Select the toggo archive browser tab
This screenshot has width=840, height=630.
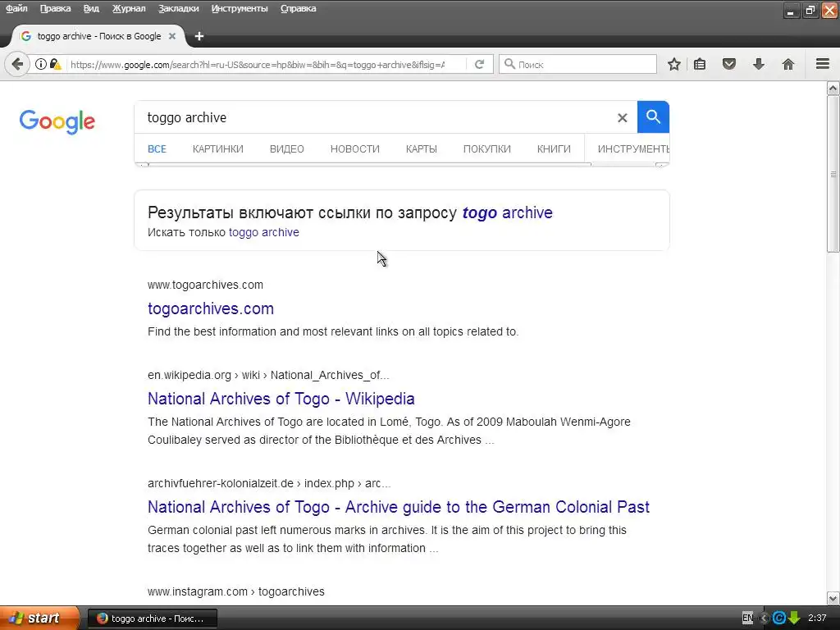(98, 36)
